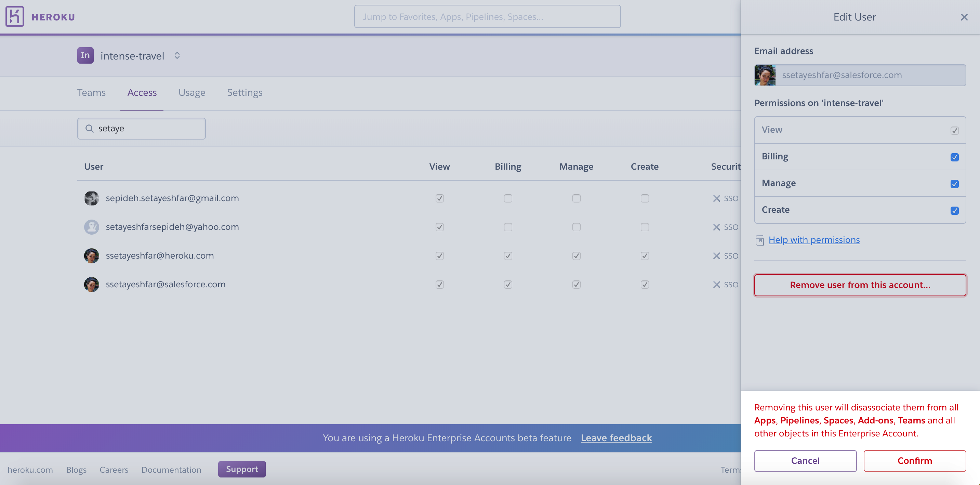
Task: Open Help with permissions link
Action: (814, 240)
